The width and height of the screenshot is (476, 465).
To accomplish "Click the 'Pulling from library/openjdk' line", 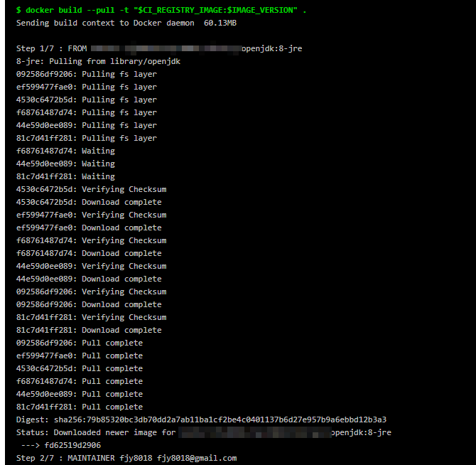I will (x=98, y=61).
